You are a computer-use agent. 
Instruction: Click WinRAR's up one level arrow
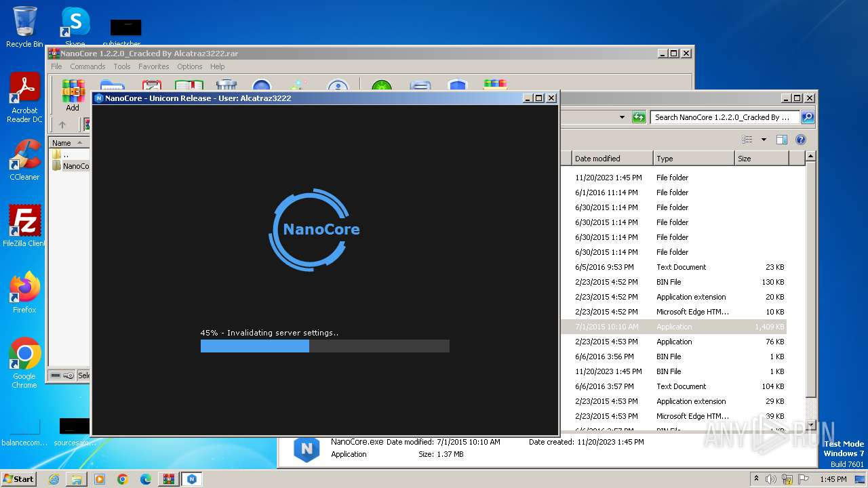pos(62,125)
